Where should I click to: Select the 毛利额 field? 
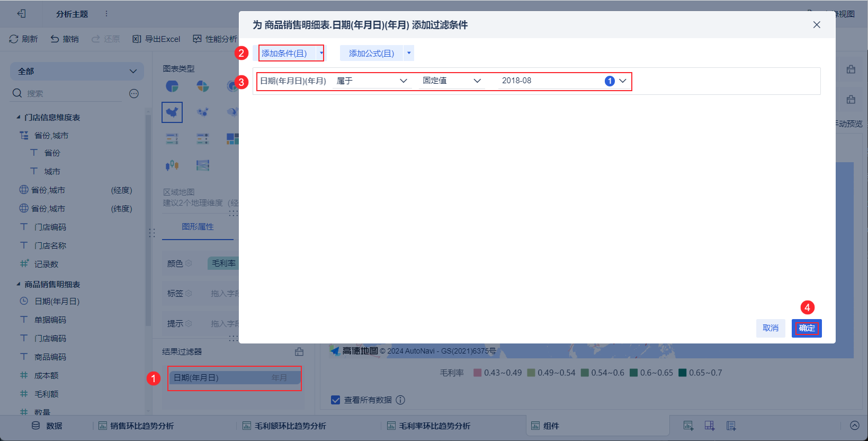pos(46,394)
